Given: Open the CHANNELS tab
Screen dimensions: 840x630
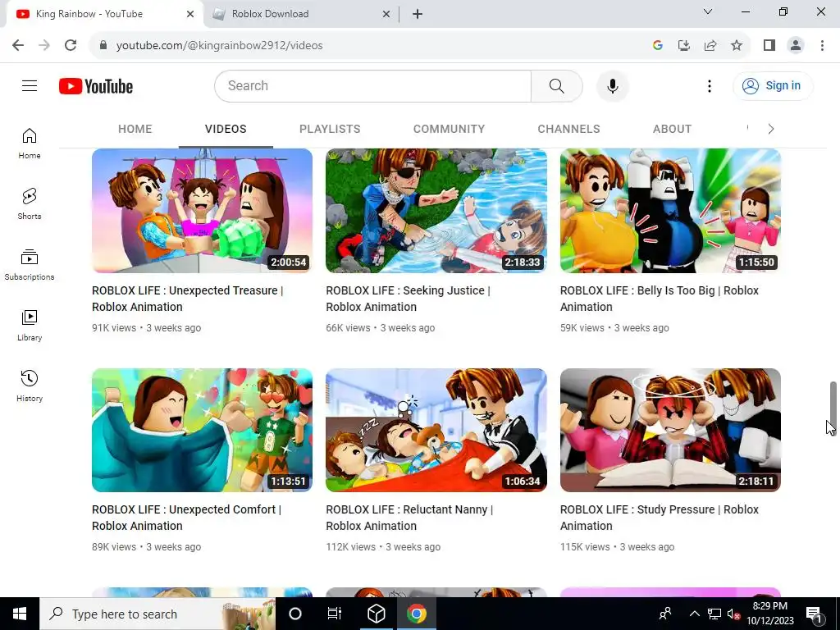Looking at the screenshot, I should (x=569, y=129).
